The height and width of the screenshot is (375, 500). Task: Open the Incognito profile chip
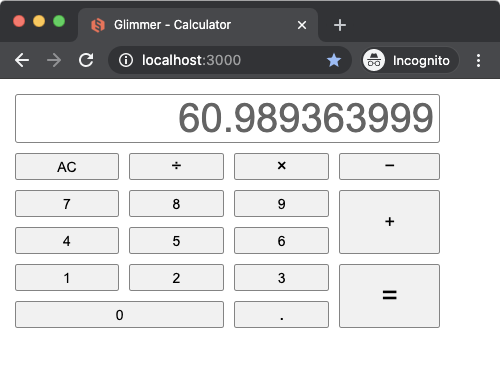(410, 60)
